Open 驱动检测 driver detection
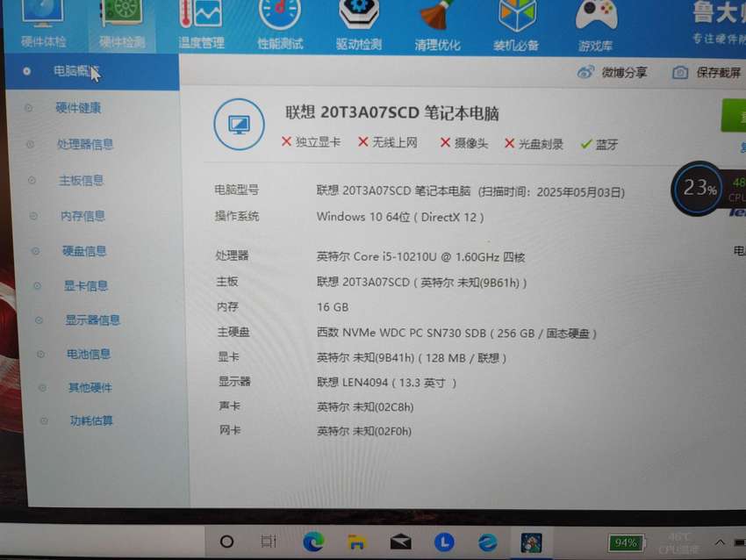The width and height of the screenshot is (746, 560). tap(359, 25)
